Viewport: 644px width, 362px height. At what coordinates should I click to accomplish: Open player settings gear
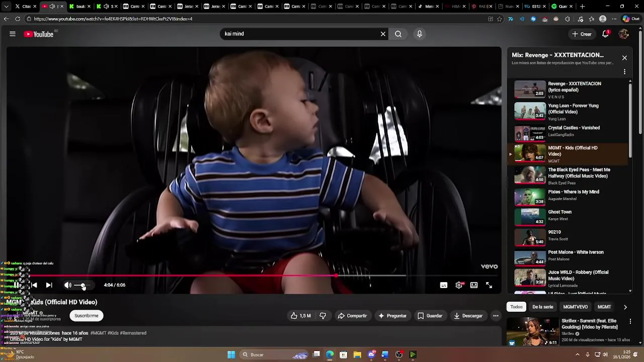459,285
